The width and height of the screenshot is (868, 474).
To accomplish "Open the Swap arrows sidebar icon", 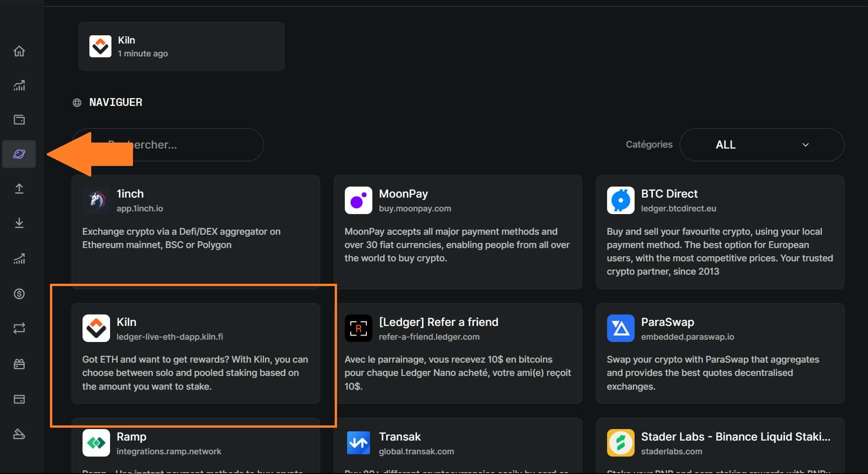I will [x=19, y=328].
